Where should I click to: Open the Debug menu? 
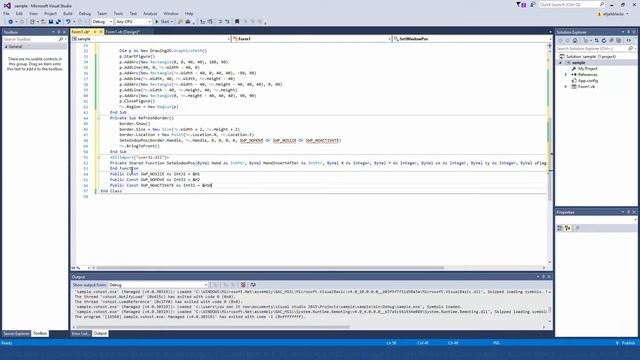84,13
